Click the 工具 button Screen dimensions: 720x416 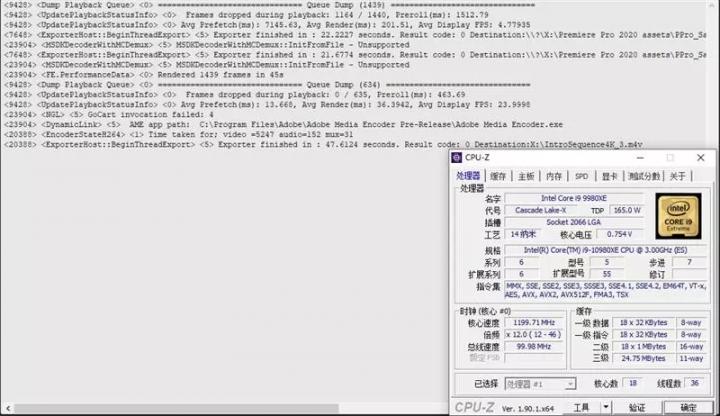pyautogui.click(x=581, y=407)
